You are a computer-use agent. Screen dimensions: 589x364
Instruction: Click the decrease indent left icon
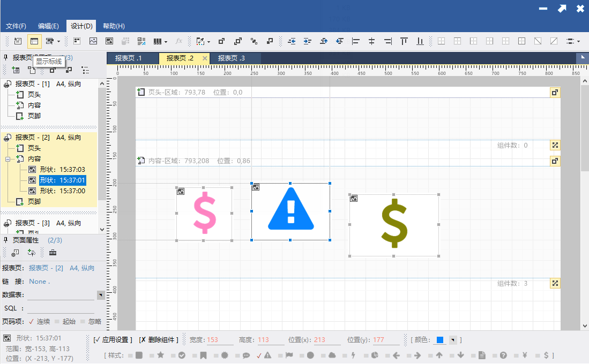pyautogui.click(x=292, y=41)
